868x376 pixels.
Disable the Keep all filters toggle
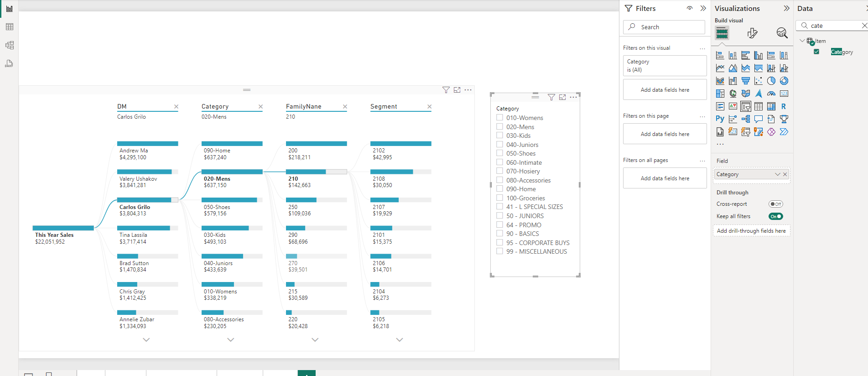(x=775, y=216)
